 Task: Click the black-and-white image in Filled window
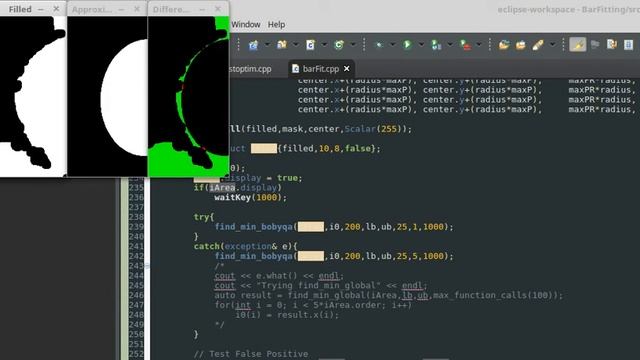(x=33, y=96)
